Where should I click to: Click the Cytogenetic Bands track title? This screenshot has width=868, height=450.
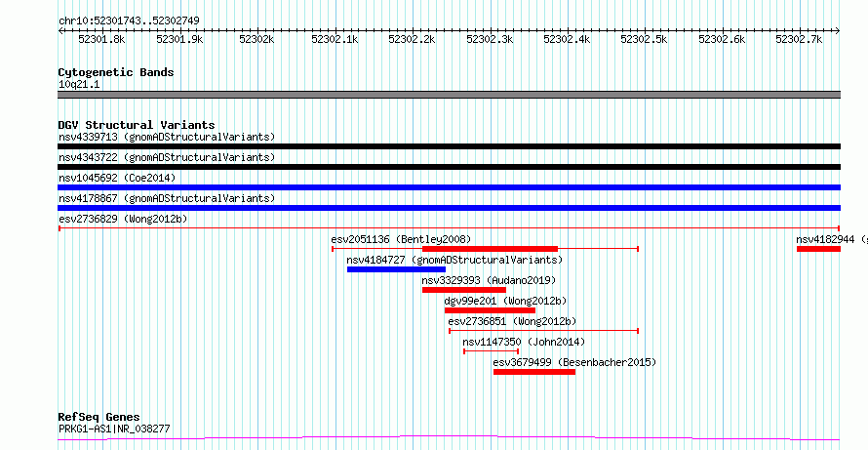tap(116, 72)
